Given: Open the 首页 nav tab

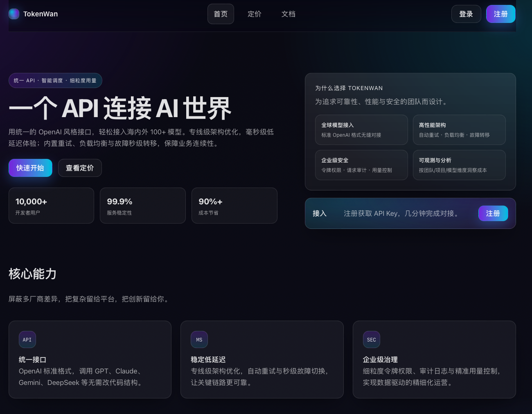Looking at the screenshot, I should (x=221, y=14).
